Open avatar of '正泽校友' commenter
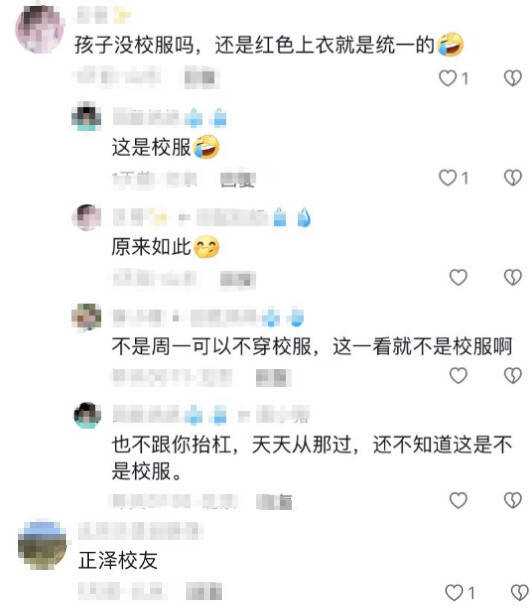The image size is (531, 612). (42, 544)
